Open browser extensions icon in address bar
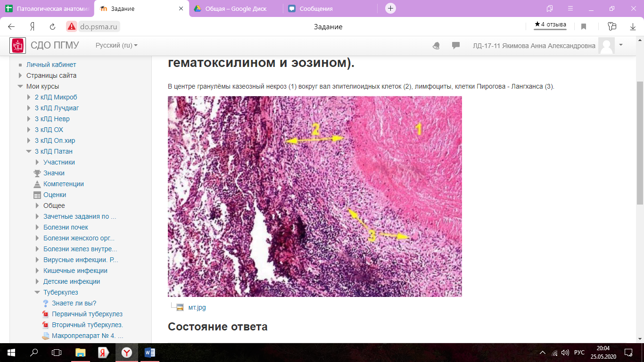 [x=612, y=27]
